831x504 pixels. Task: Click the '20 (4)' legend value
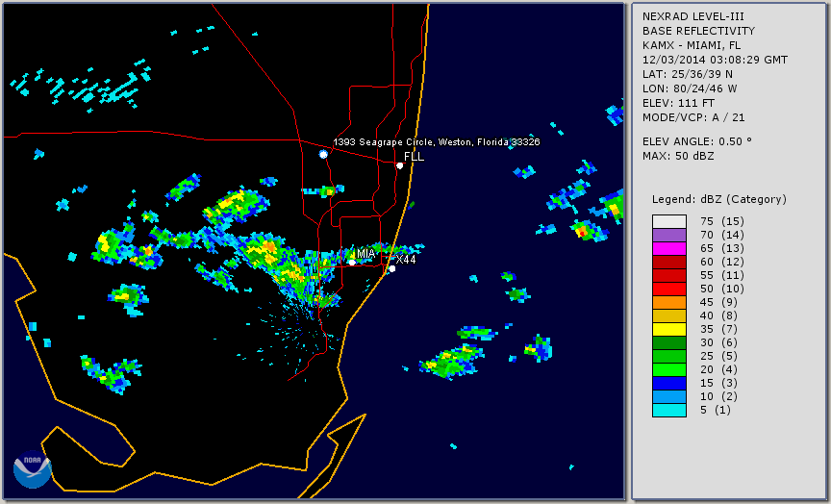tap(718, 370)
